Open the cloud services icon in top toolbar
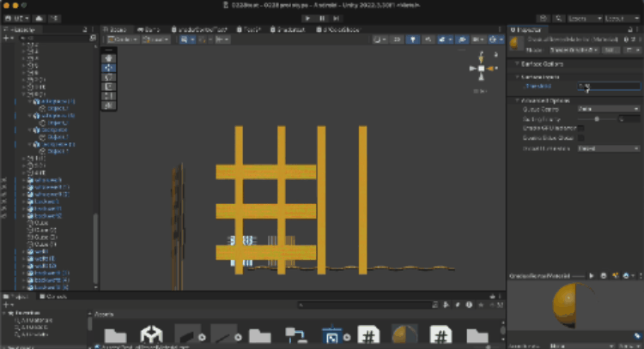This screenshot has width=644, height=349. (x=39, y=19)
